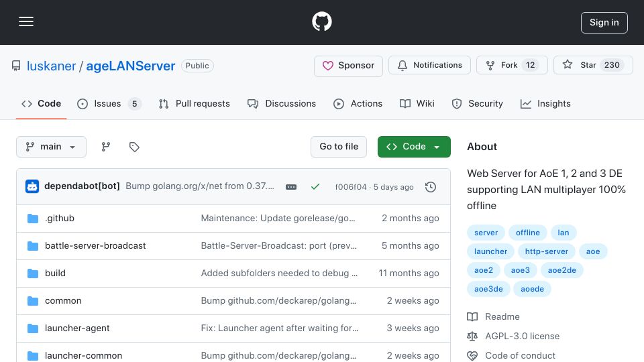
Task: Click the Sign in button
Action: coord(604,23)
